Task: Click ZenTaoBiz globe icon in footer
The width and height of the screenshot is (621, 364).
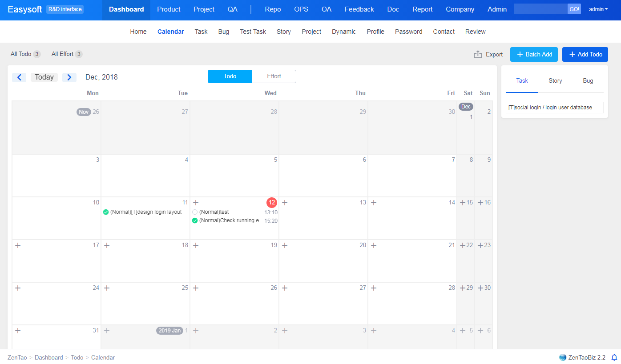Action: pyautogui.click(x=563, y=357)
